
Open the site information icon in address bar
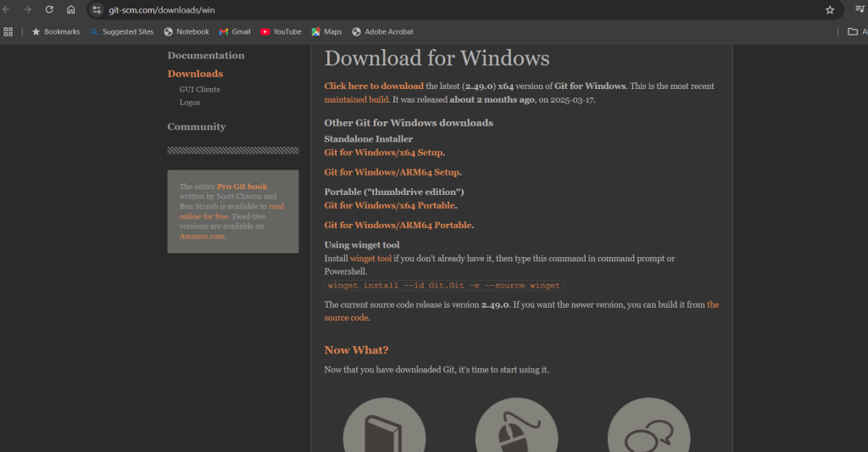(x=97, y=9)
